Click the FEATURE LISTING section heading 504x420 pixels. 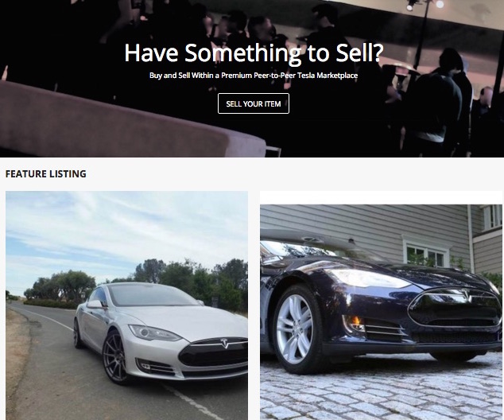click(46, 174)
